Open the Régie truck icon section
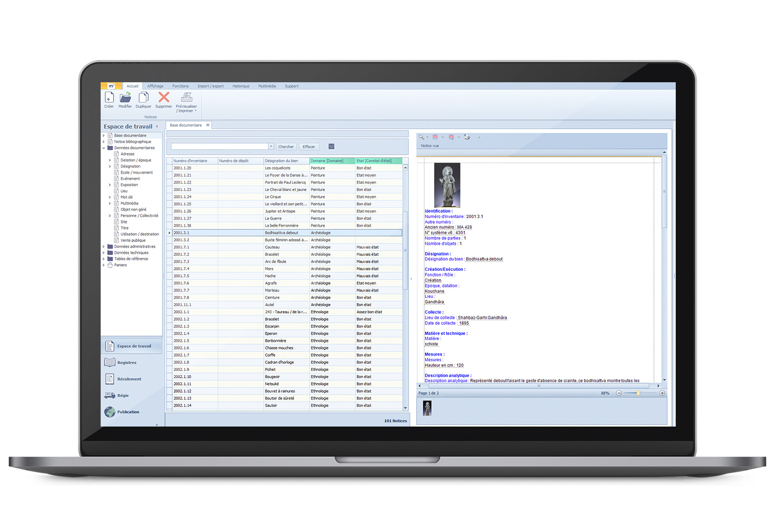 (110, 396)
